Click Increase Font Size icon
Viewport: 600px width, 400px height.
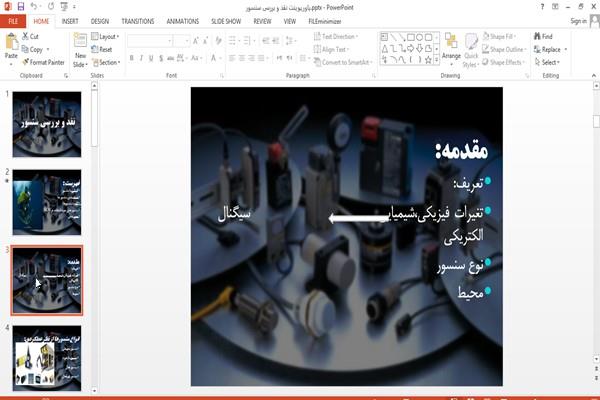[x=196, y=41]
